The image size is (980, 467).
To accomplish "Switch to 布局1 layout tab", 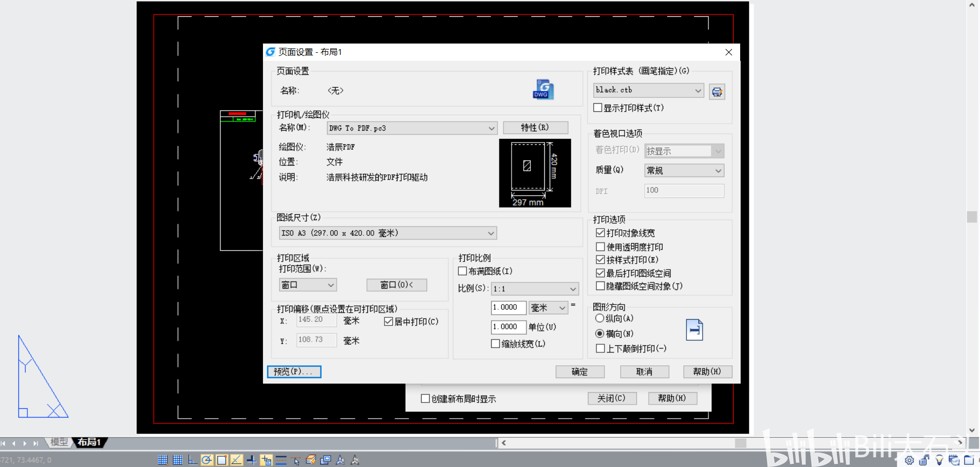I will [x=89, y=442].
